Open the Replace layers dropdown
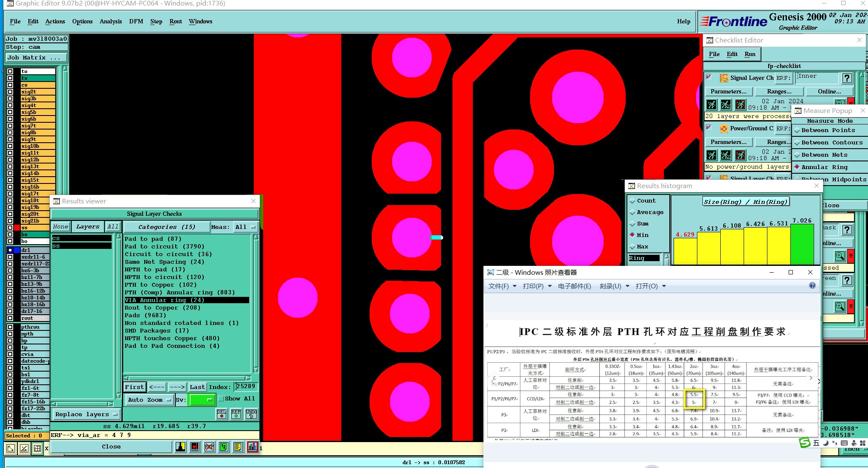Image resolution: width=868 pixels, height=468 pixels. 86,414
